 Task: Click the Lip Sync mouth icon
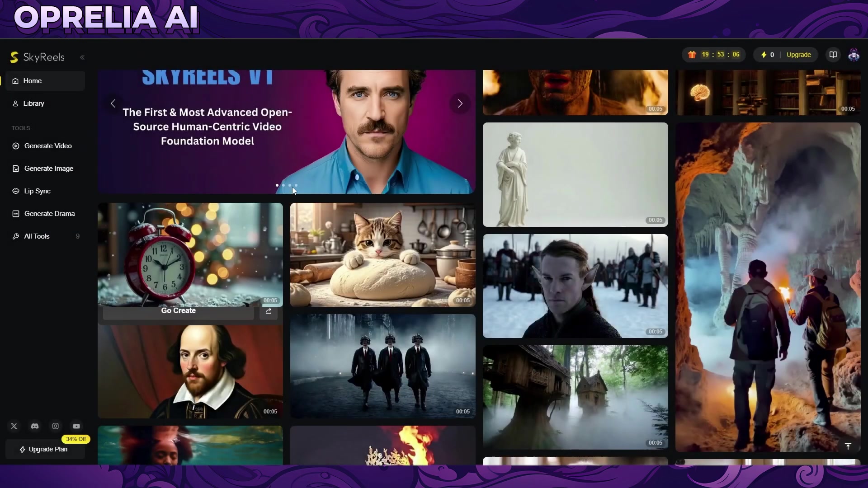coord(16,191)
